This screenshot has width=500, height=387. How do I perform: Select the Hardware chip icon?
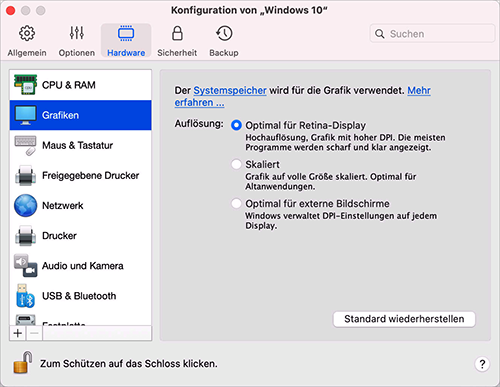coord(126,33)
